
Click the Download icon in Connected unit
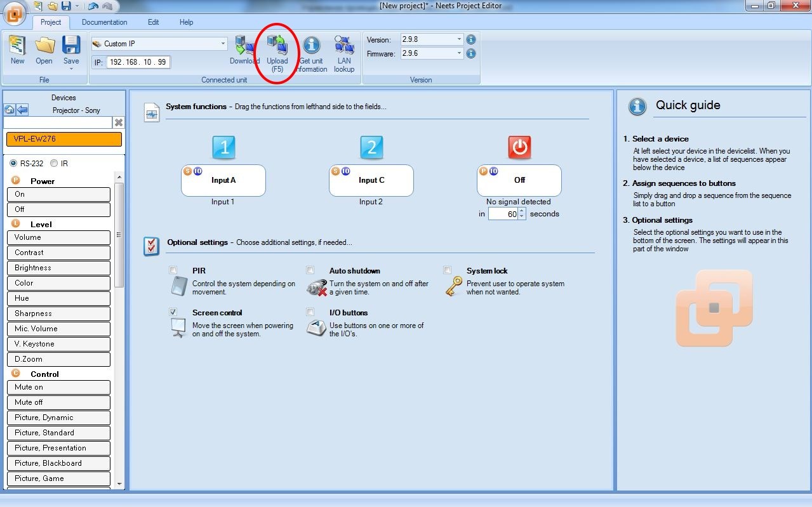[244, 46]
